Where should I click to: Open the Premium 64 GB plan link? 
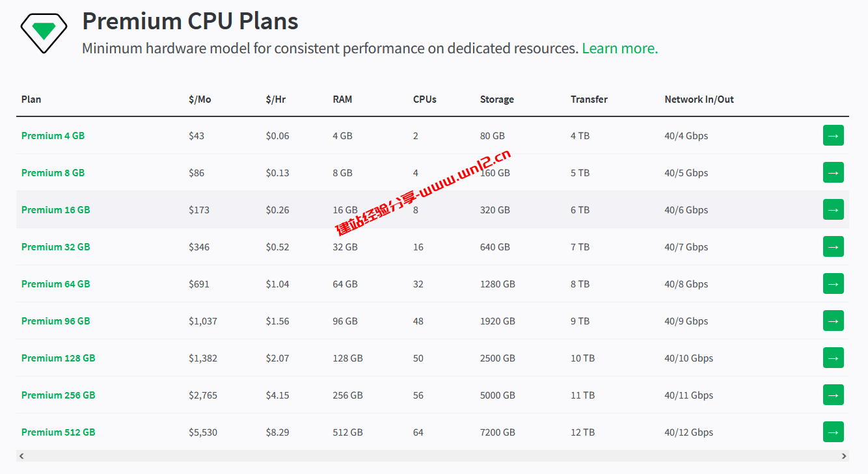point(55,284)
